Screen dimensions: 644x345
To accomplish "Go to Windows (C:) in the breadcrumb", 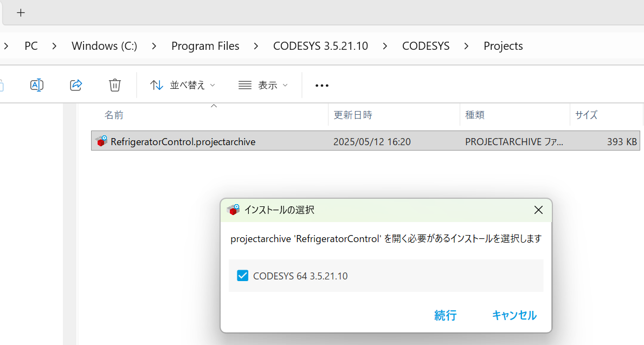I will coord(104,46).
